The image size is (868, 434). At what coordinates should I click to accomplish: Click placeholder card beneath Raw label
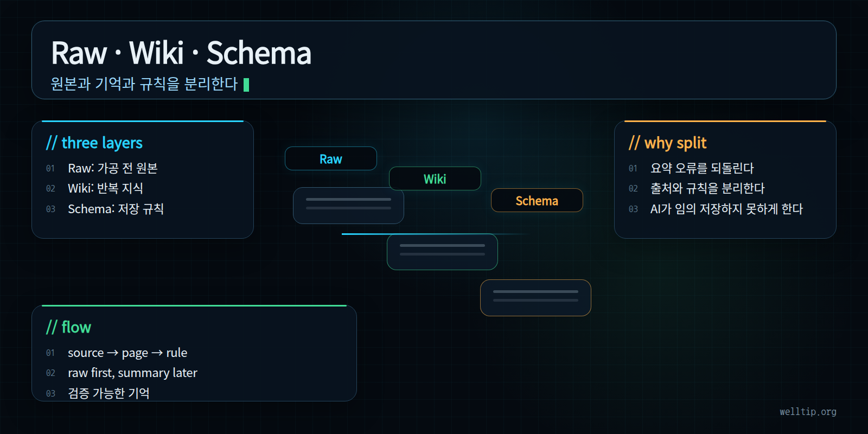tap(348, 206)
